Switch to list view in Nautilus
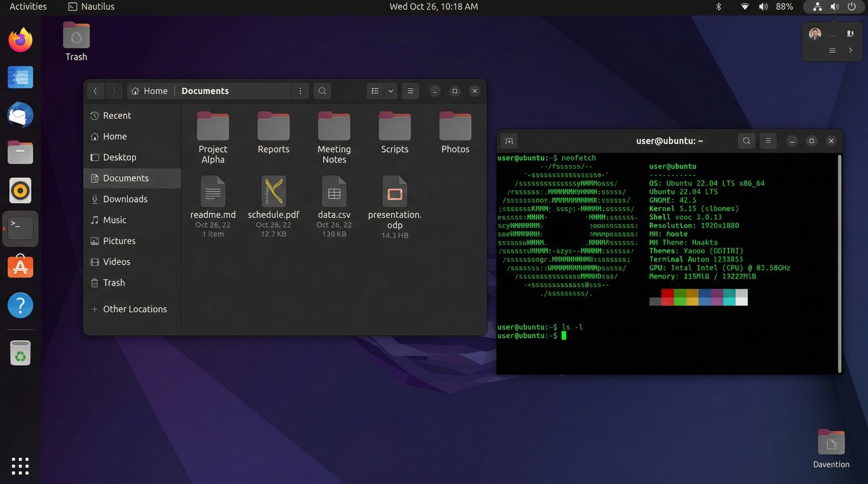 point(374,91)
